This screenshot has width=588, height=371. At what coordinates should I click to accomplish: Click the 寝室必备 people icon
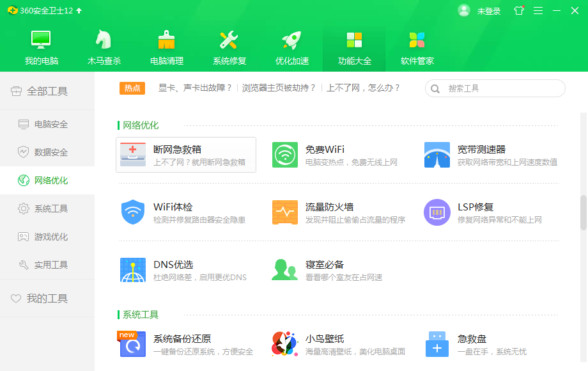[284, 270]
